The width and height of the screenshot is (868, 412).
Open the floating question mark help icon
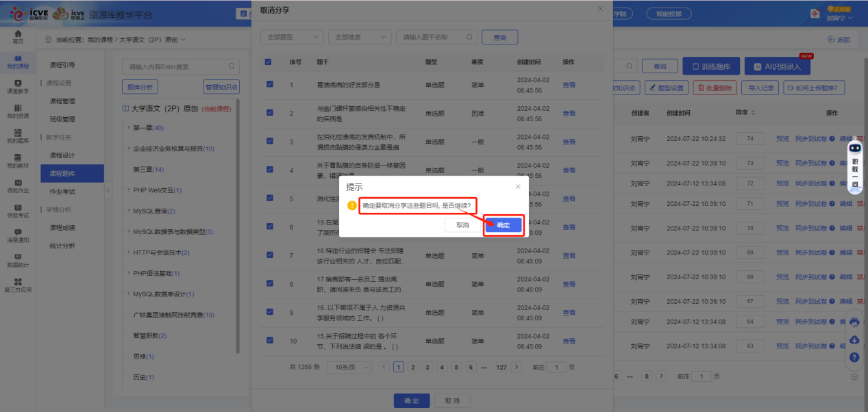point(854,357)
